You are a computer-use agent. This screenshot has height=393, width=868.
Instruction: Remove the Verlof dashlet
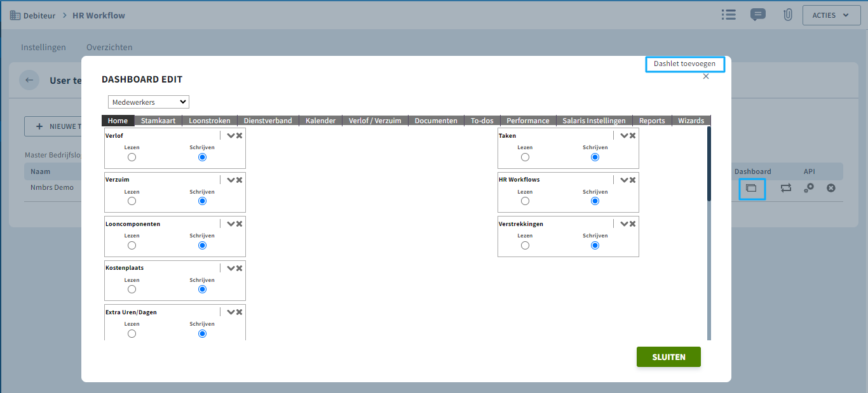240,135
